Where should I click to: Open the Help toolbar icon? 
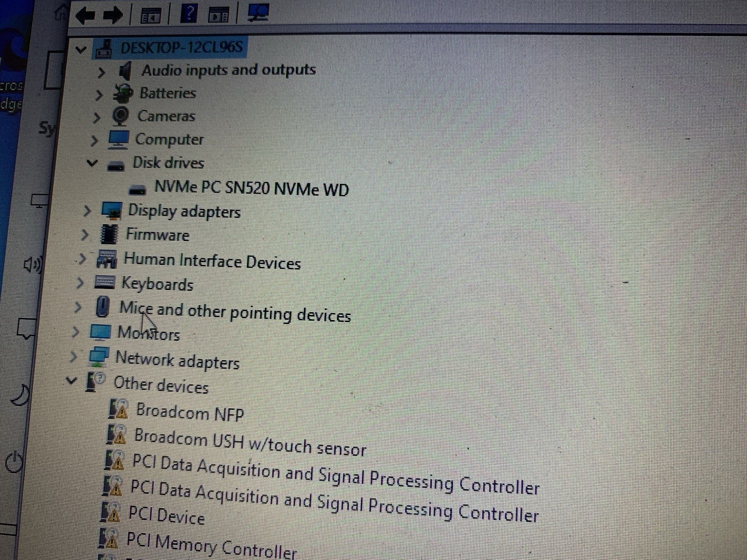(188, 13)
